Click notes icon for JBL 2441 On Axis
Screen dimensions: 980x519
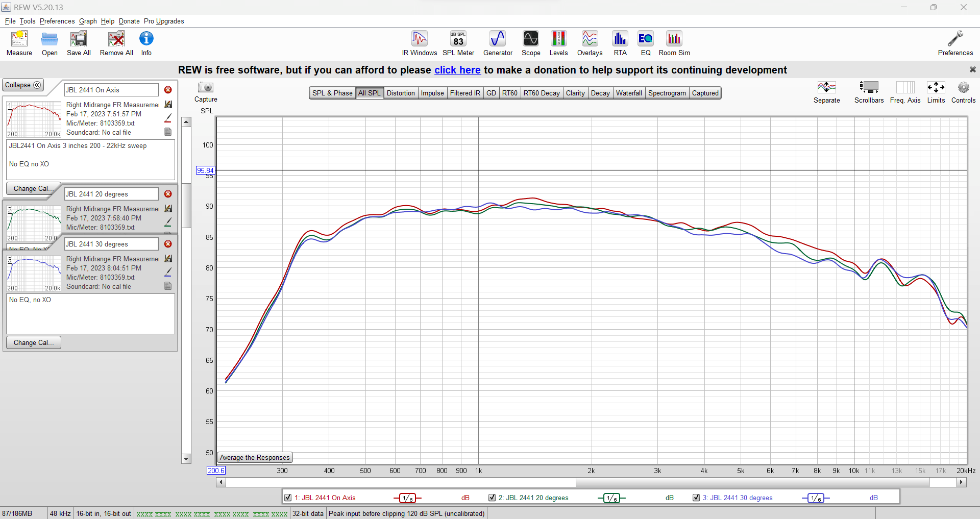point(168,132)
